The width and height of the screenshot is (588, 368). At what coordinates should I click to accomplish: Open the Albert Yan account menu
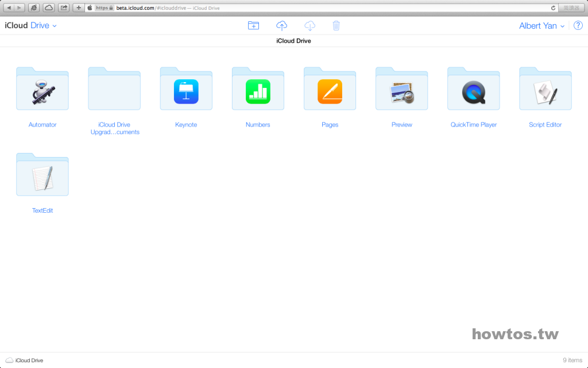coord(541,26)
